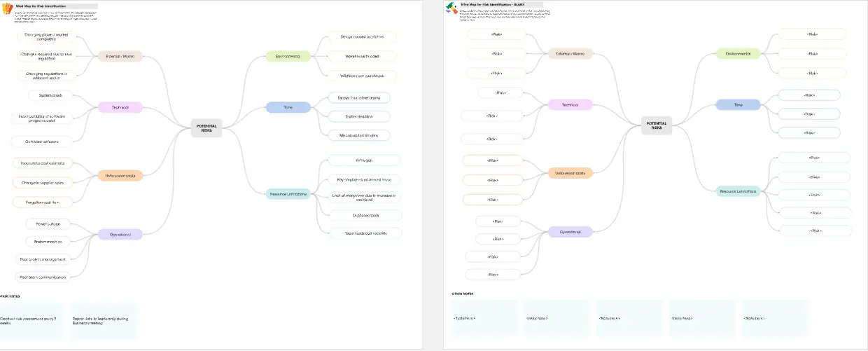The image size is (868, 351).
Task: Select the blank map's POTENTIAL RISKS center node
Action: tap(657, 125)
